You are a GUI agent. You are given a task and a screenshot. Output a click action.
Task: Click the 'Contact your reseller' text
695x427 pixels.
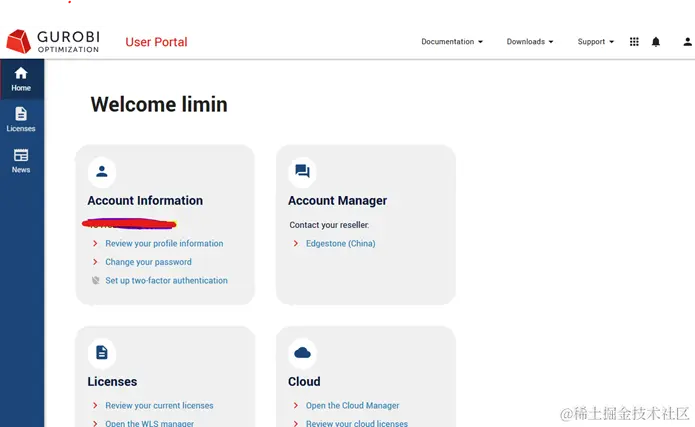[x=329, y=225]
